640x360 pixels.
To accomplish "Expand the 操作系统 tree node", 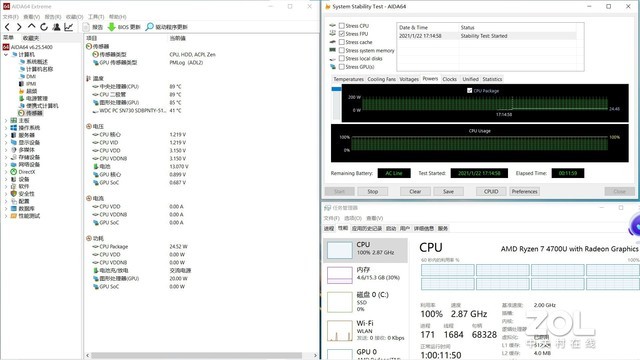I will coord(6,128).
